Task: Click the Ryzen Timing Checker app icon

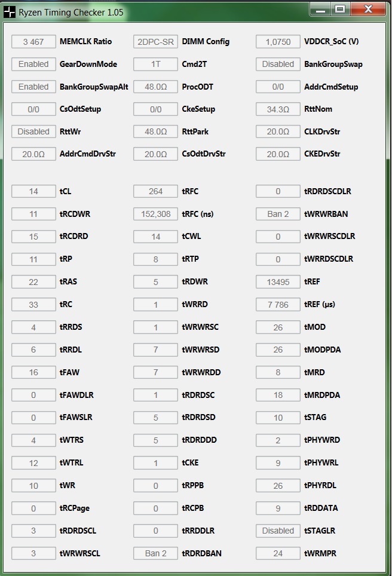Action: (9, 12)
